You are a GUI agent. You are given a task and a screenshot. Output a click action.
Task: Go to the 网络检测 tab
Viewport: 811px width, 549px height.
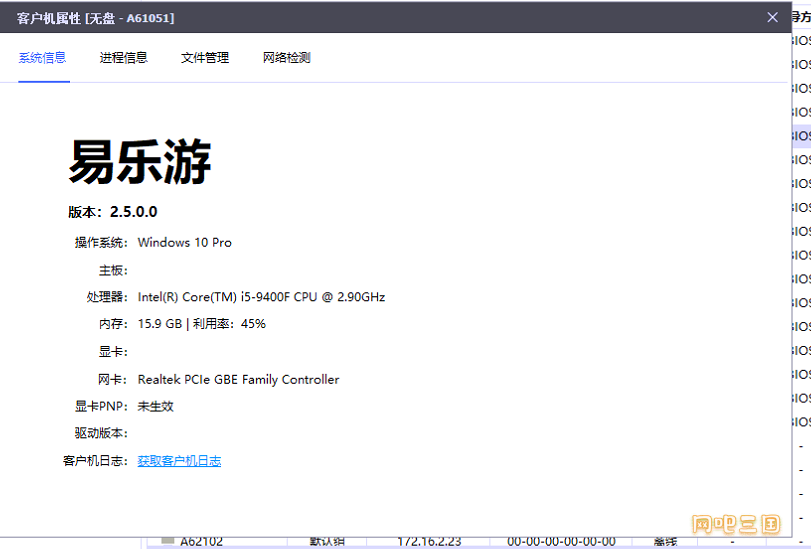point(286,58)
